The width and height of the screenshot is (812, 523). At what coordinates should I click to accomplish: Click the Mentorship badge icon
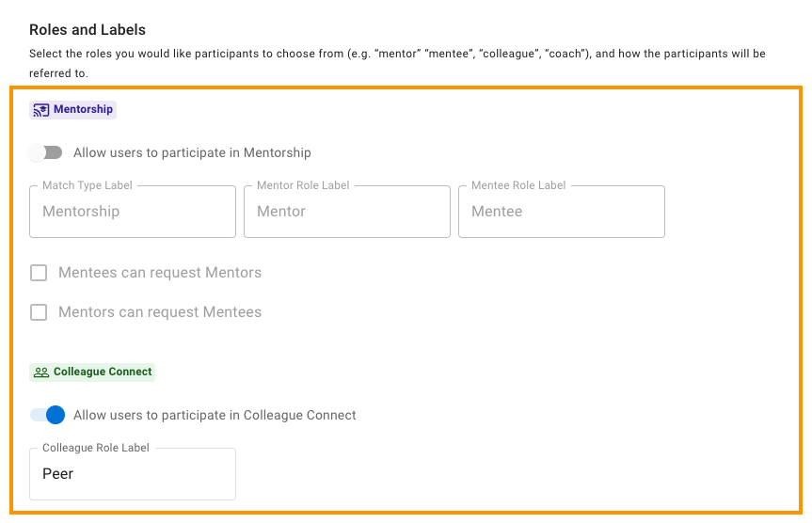40,110
